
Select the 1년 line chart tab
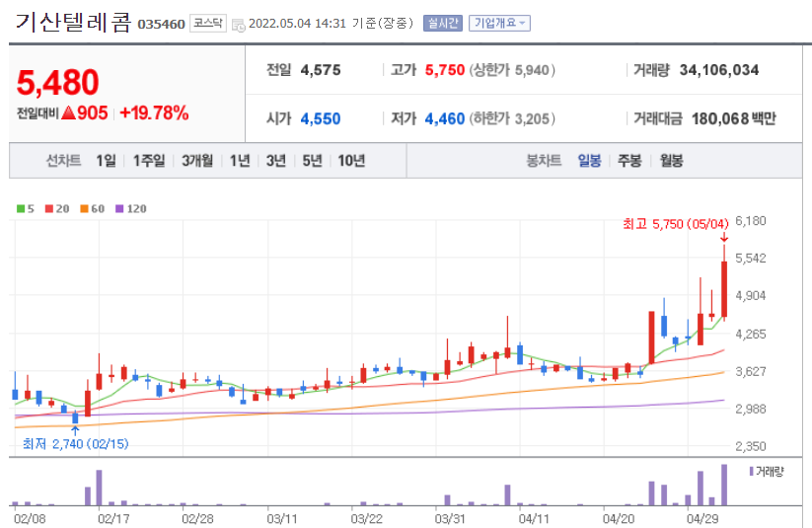pos(240,161)
